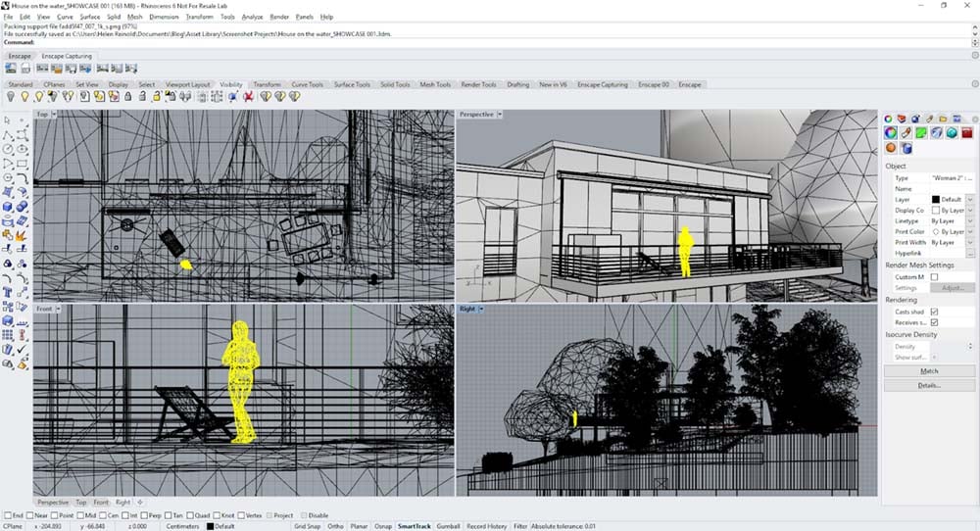Toggle the Perp osnap checkbox
The width and height of the screenshot is (980, 531).
coord(144,515)
